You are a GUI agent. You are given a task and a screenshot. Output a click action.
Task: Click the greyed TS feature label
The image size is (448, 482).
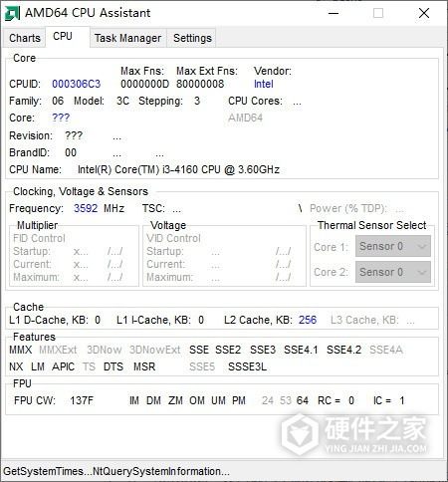click(x=89, y=366)
